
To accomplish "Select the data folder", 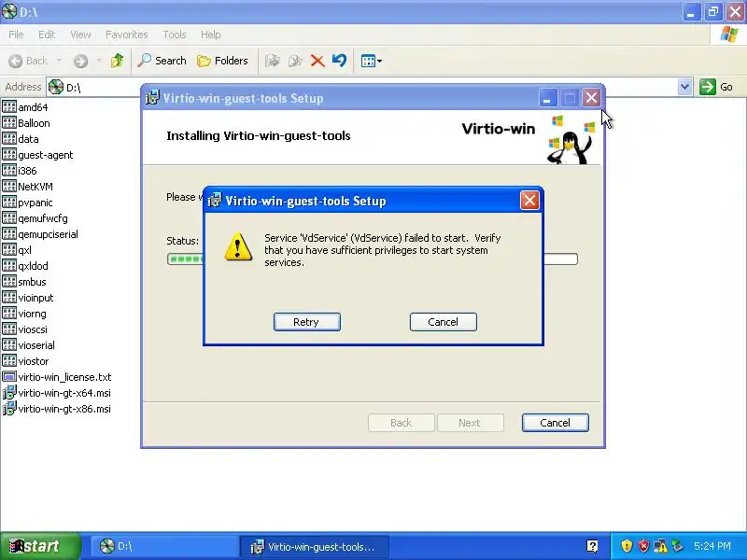I will click(x=21, y=139).
